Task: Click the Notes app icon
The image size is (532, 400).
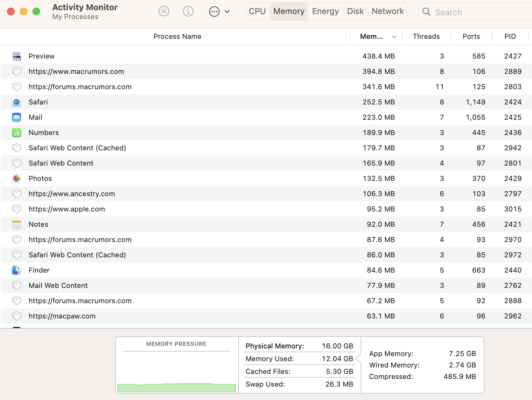Action: [17, 224]
